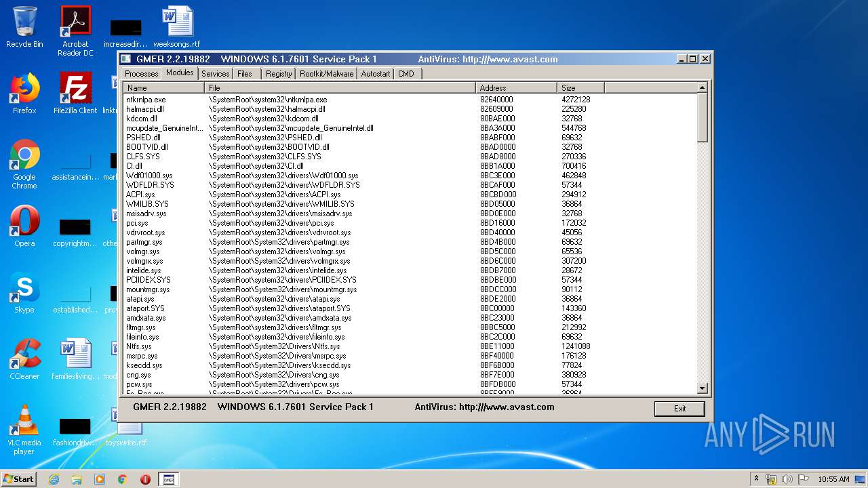This screenshot has width=868, height=488.
Task: Select volmgr.sys module row
Action: click(411, 251)
